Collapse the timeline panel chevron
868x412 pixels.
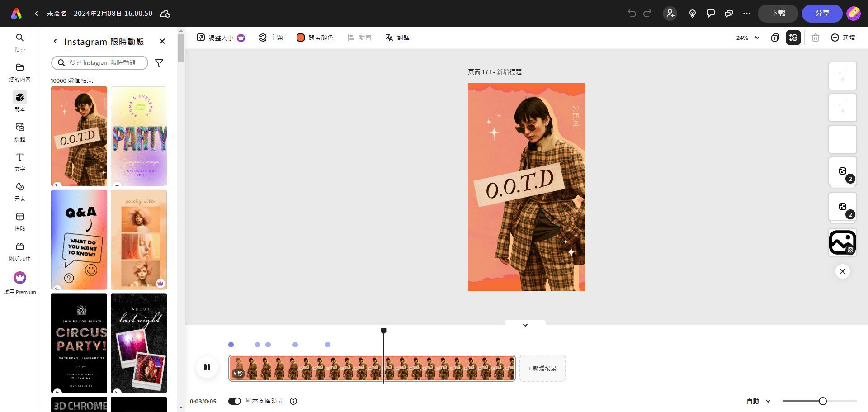click(525, 325)
